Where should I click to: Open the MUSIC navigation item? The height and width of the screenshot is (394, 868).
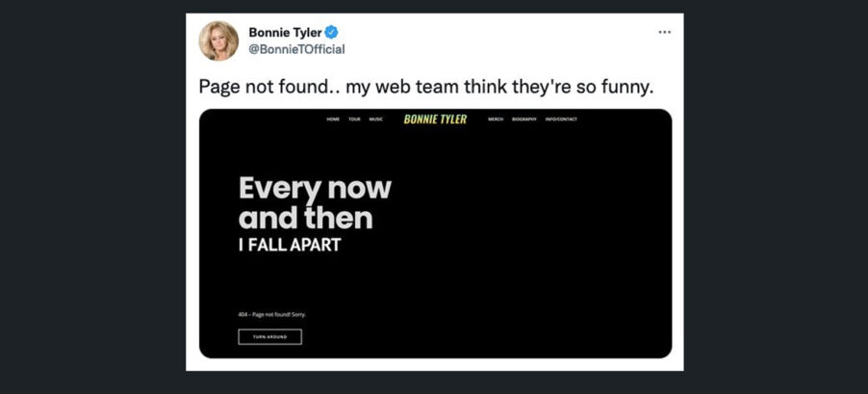click(376, 119)
